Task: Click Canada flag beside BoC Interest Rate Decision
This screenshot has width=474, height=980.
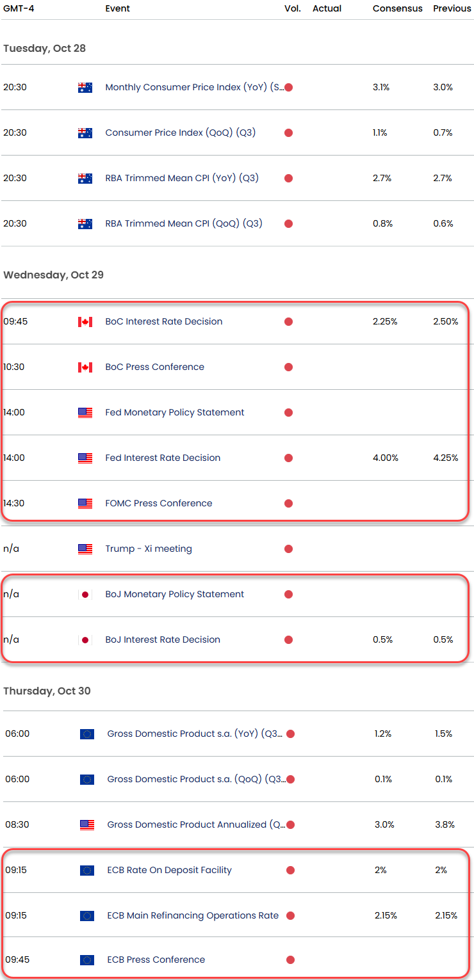Action: pyautogui.click(x=85, y=322)
